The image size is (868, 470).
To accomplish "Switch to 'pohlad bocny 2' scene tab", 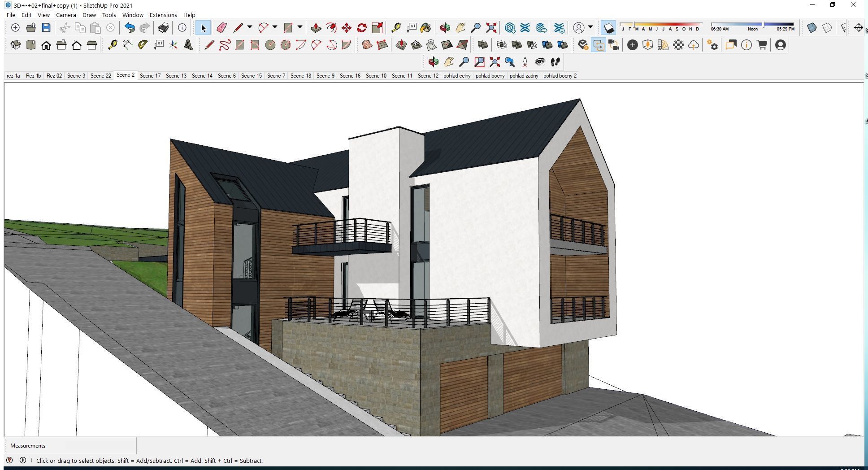I will pyautogui.click(x=560, y=76).
